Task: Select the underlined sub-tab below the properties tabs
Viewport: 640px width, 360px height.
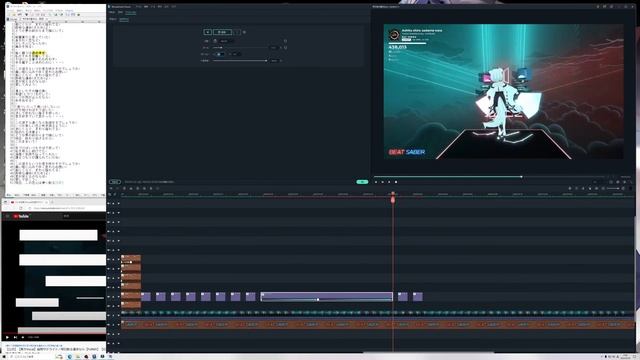Action: [124, 19]
